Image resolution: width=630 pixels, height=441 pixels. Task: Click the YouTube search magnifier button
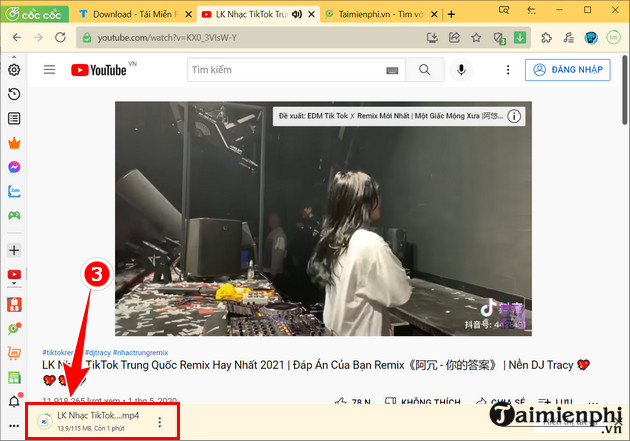425,70
